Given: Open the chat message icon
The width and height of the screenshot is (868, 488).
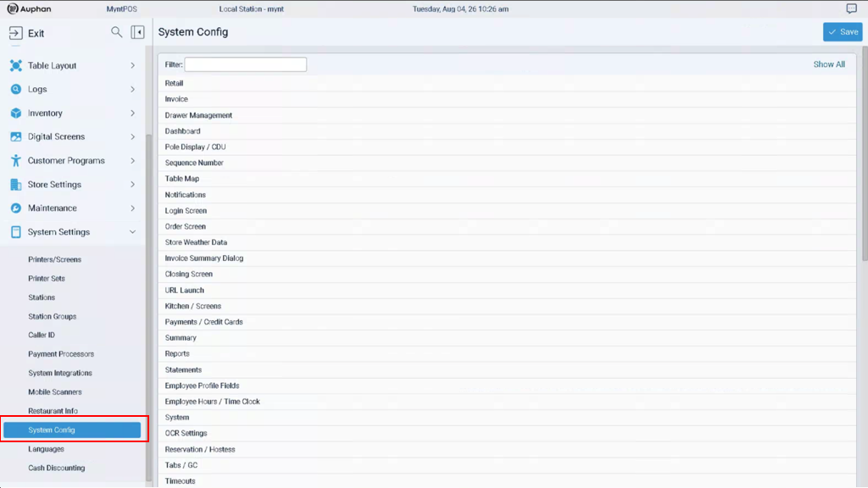Looking at the screenshot, I should pyautogui.click(x=851, y=8).
